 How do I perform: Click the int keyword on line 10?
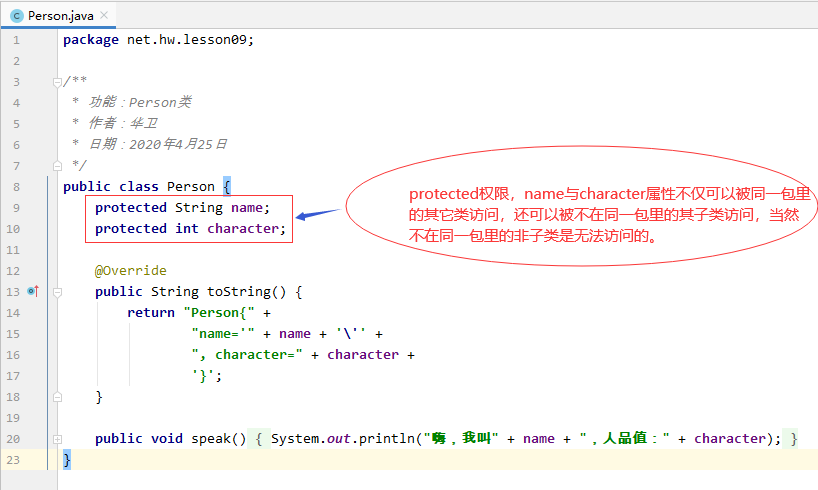click(187, 229)
